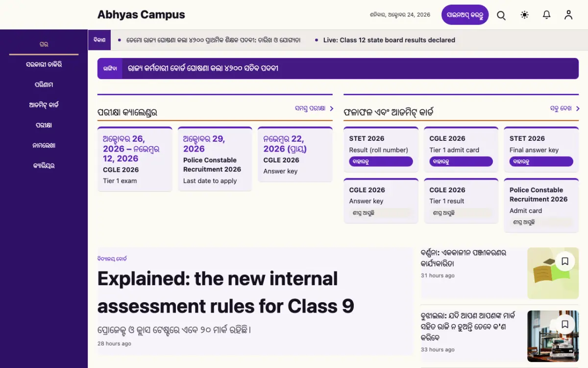Click ବାହାରକୁ under STET 2026 Result (roll number)

coord(381,161)
